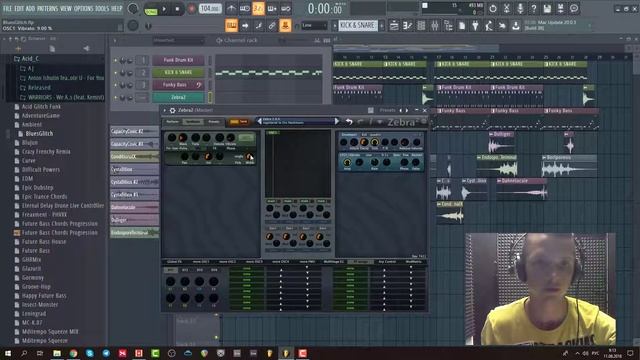Open the piano roll view icon
The height and width of the screenshot is (360, 640).
(x=407, y=26)
